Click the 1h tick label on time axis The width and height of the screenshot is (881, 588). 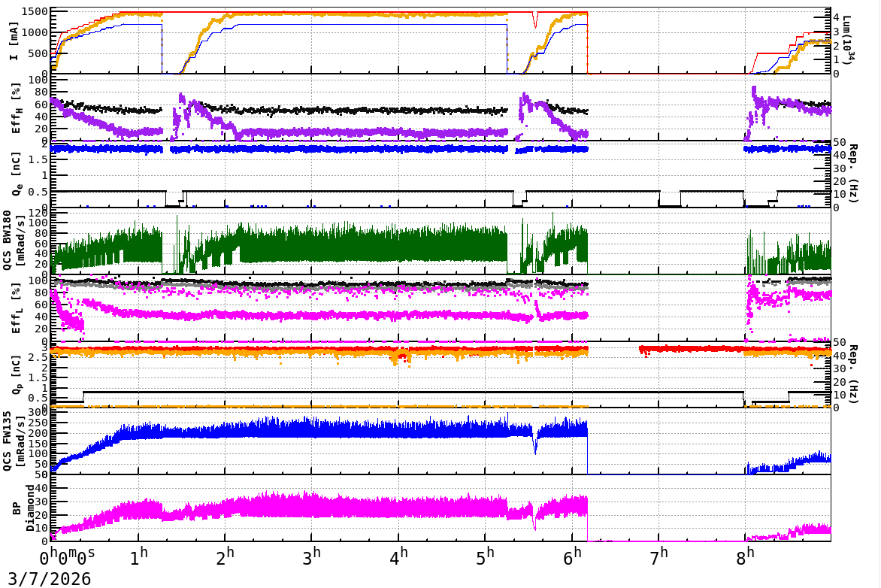(139, 556)
